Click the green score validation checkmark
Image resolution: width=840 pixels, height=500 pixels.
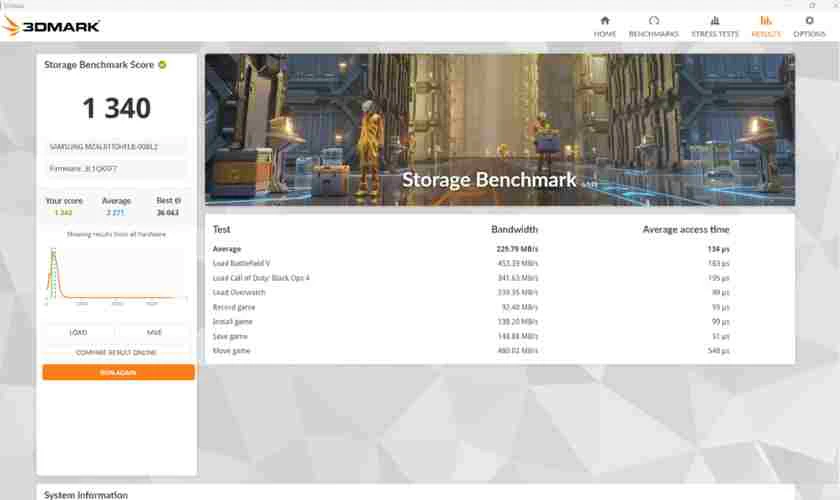[x=162, y=64]
